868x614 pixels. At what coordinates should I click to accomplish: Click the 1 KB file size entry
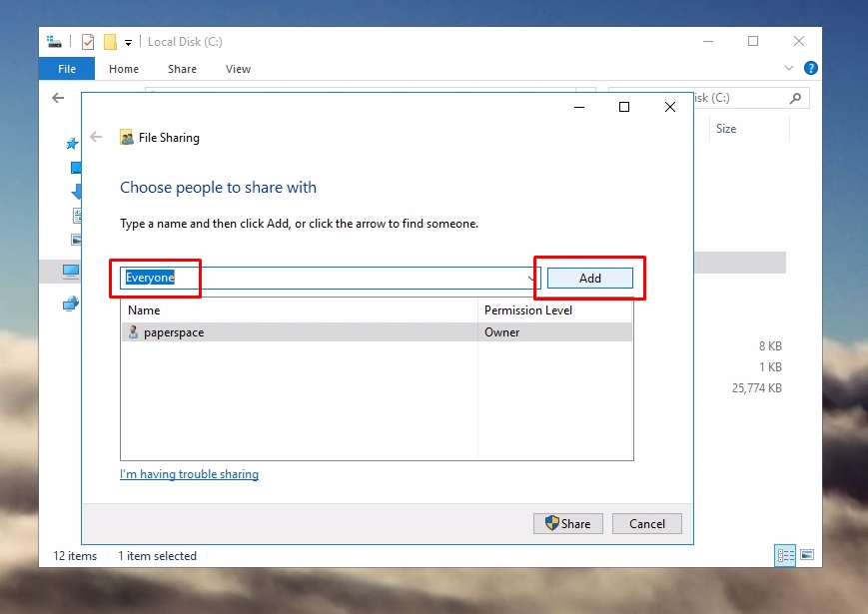pyautogui.click(x=770, y=367)
